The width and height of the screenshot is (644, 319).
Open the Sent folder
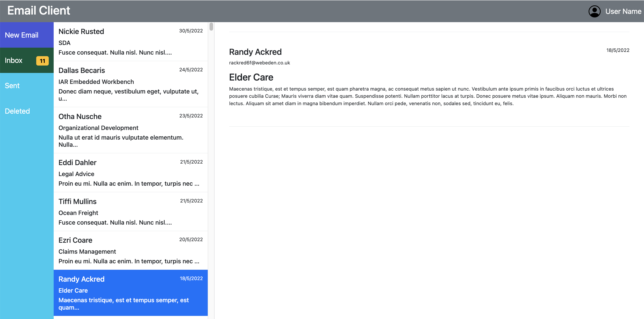coord(27,86)
